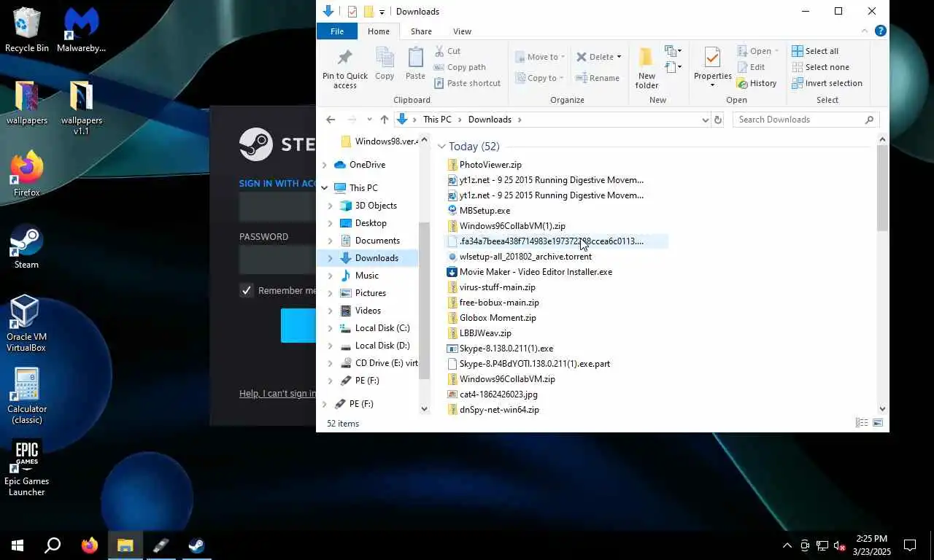Refresh the Downloads folder

[718, 120]
